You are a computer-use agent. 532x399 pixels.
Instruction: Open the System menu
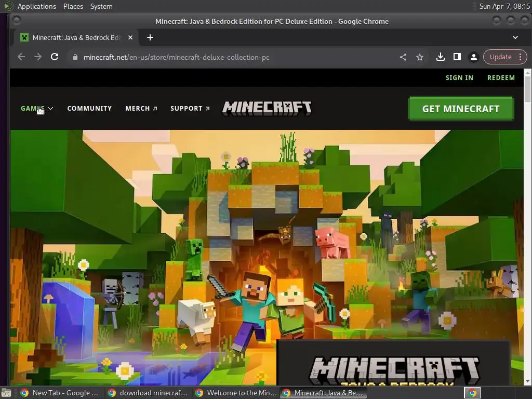coord(101,6)
